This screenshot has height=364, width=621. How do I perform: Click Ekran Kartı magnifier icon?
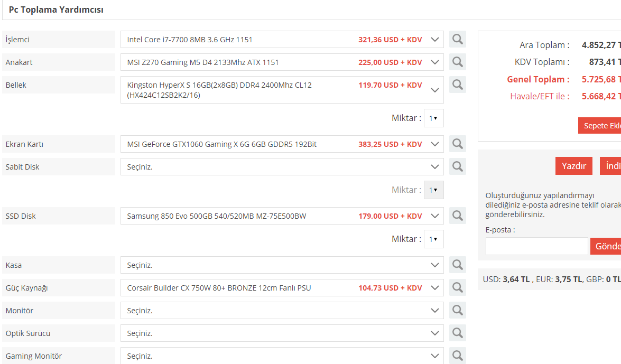(458, 144)
